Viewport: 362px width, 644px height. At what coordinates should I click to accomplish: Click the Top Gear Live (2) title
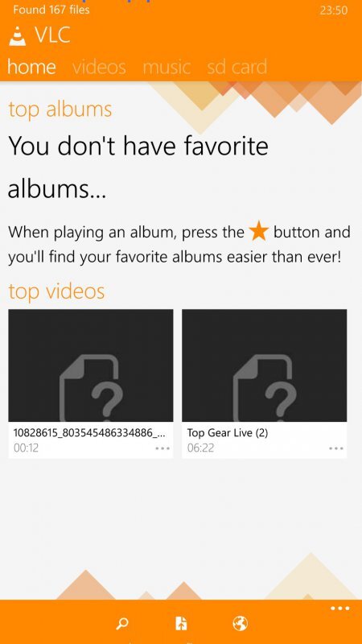coord(228,432)
